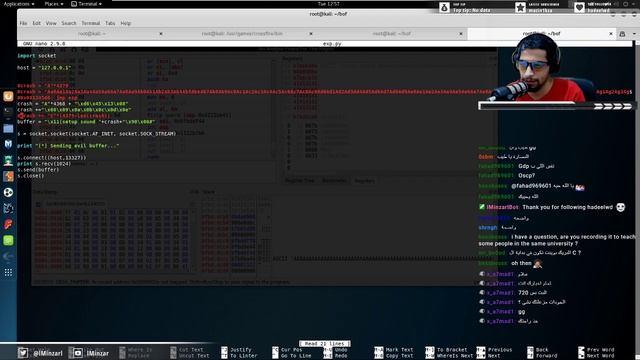
Task: Launch Burp Suite from the dock
Action: pyautogui.click(x=8, y=176)
